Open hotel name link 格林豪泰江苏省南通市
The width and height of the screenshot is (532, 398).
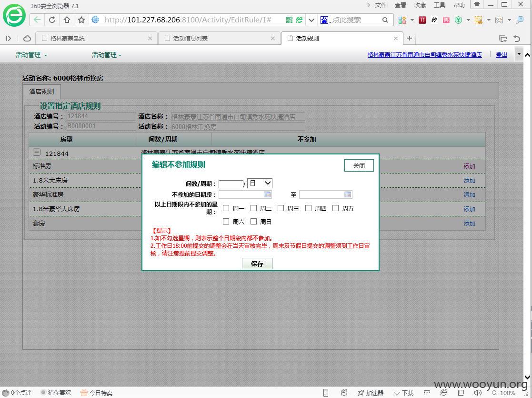click(x=424, y=55)
